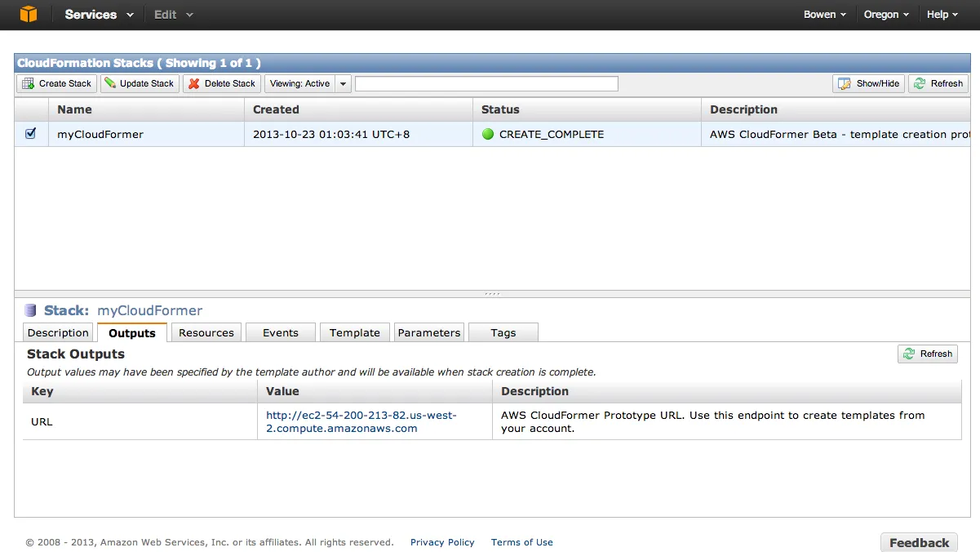Open the Terms of Use link
980x552 pixels.
tap(522, 542)
